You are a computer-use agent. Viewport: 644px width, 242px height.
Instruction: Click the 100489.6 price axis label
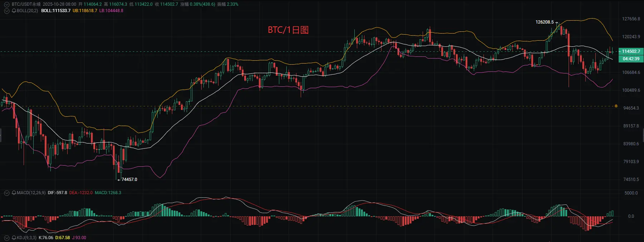click(x=631, y=90)
